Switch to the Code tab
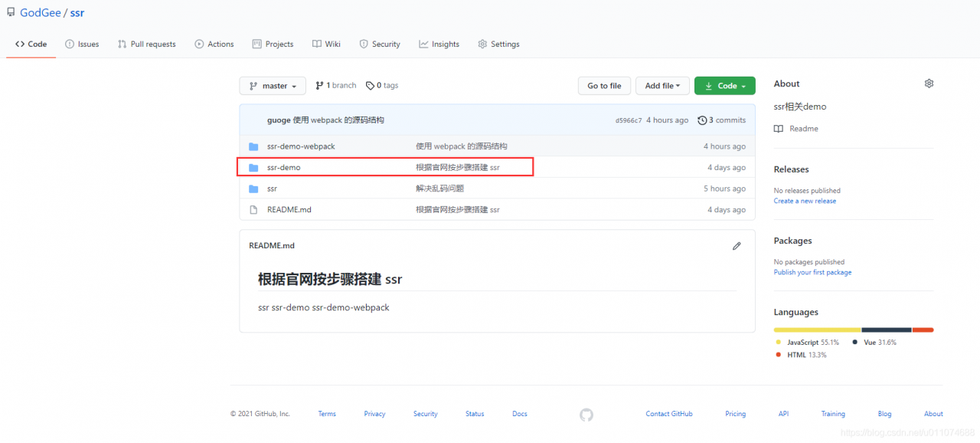The width and height of the screenshot is (980, 443). point(31,44)
